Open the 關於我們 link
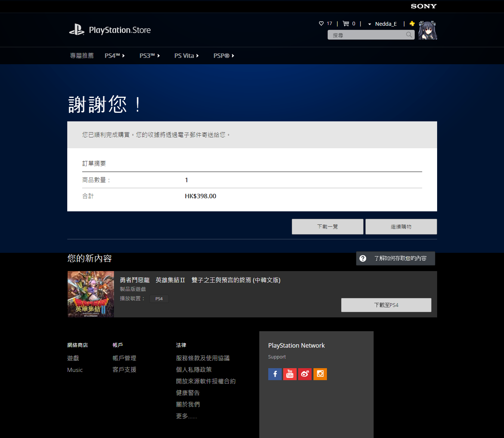The width and height of the screenshot is (504, 438). point(188,404)
